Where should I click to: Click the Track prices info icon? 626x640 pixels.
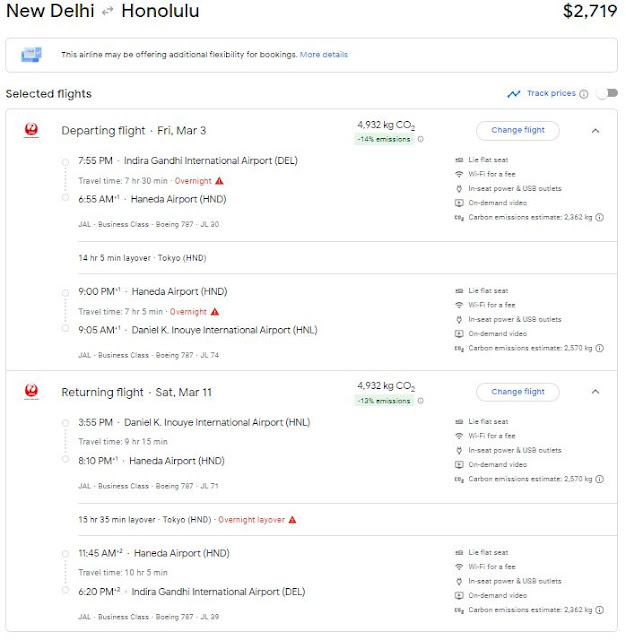click(584, 94)
